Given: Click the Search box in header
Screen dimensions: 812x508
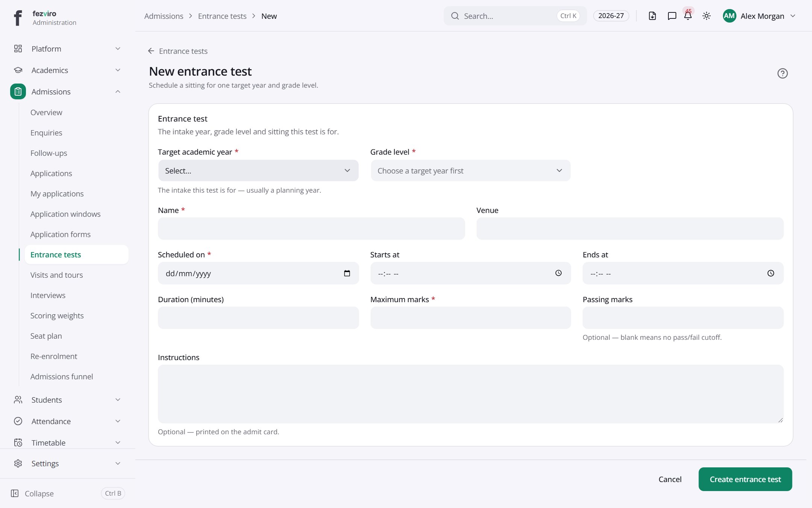Looking at the screenshot, I should tap(515, 16).
